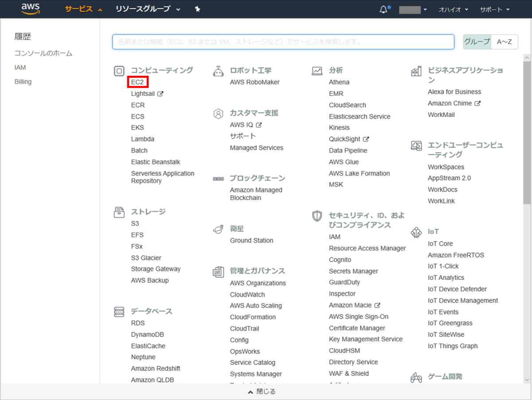The width and height of the screenshot is (532, 400).
Task: Click external link icon beside QuickSight
Action: 366,139
